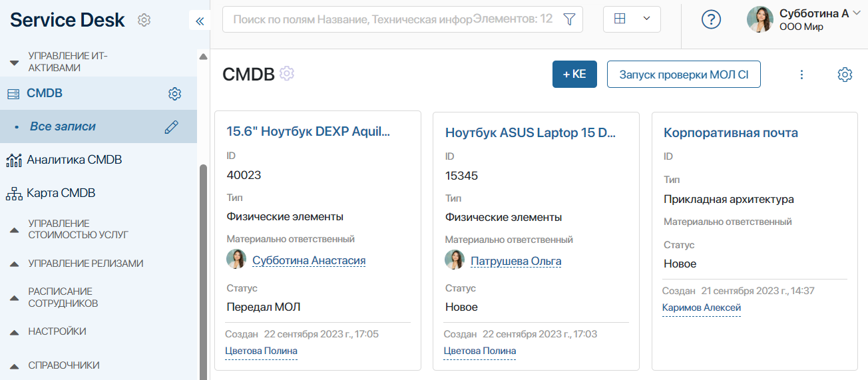The width and height of the screenshot is (868, 380).
Task: Click Service Desk title
Action: pos(67,20)
